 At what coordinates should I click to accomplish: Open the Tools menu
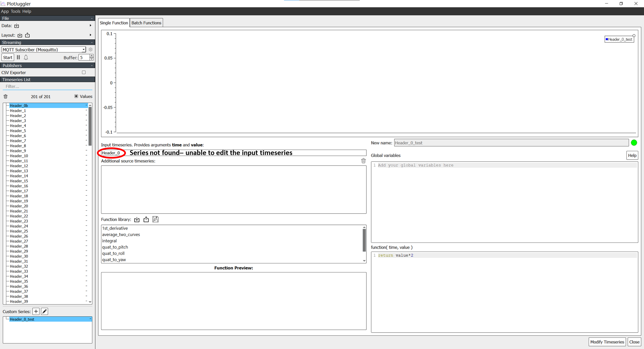pos(15,11)
